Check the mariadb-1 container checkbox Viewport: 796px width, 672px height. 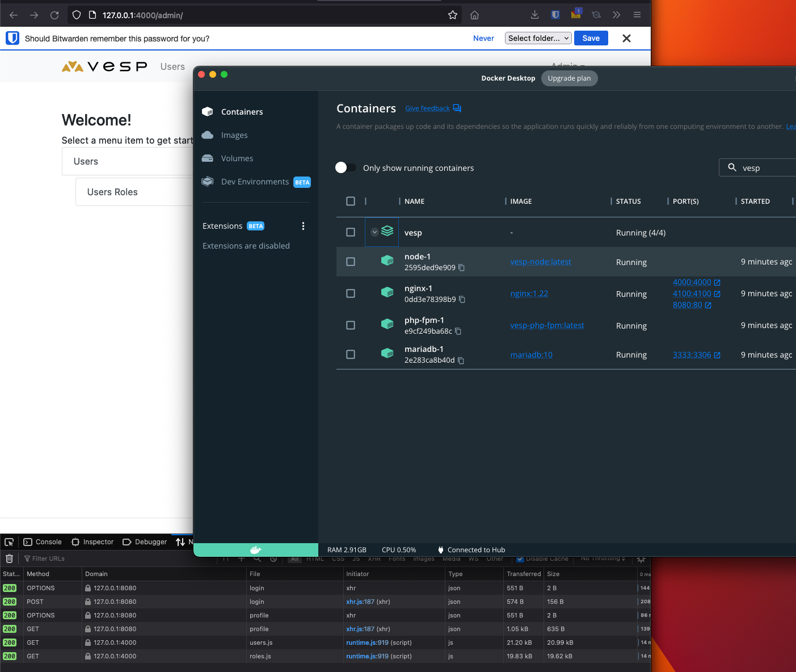click(351, 354)
